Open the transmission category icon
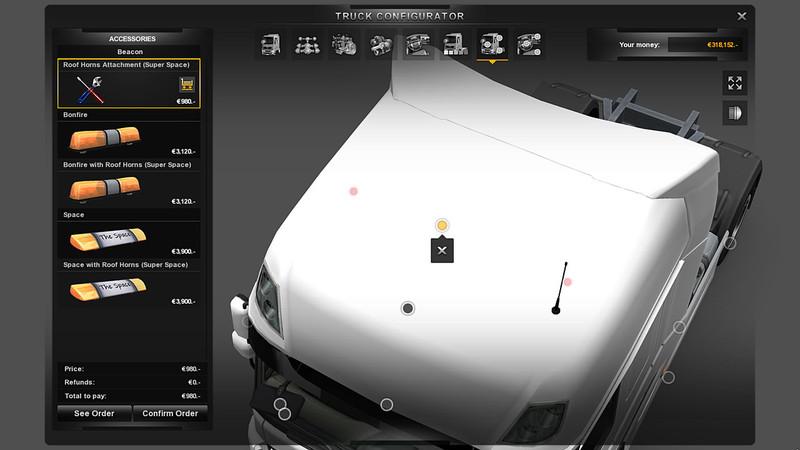 pos(381,45)
